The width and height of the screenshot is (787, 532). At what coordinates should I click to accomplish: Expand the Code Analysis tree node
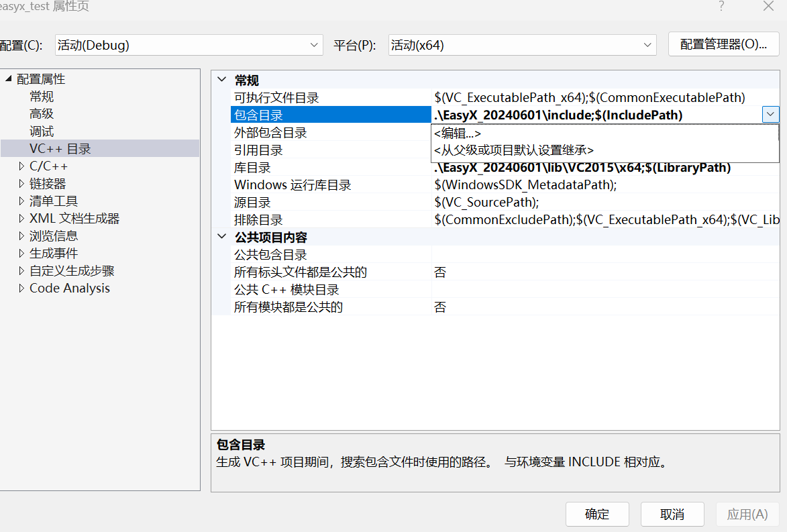point(21,288)
